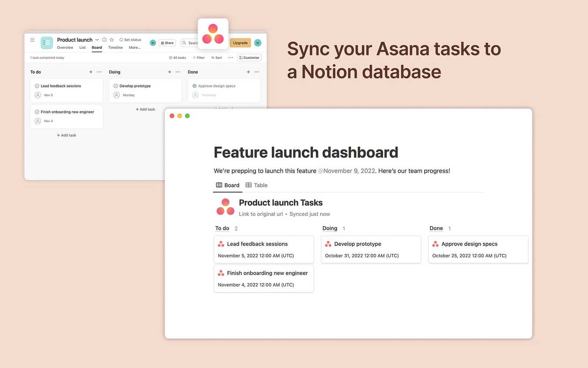Viewport: 588px width, 368px height.
Task: Click assignee icon on Finish onboarding card
Action: click(38, 121)
